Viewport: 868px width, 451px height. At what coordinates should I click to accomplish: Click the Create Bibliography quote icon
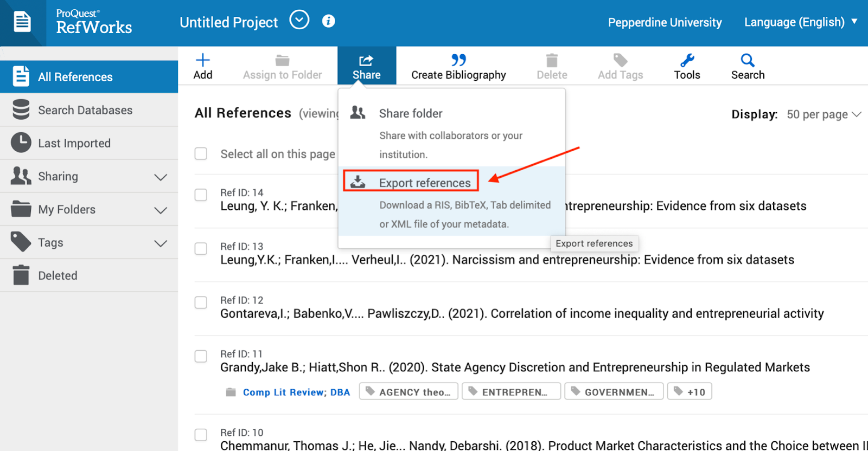coord(458,60)
